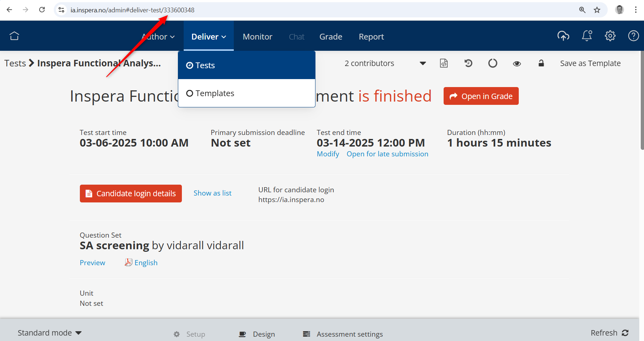Open the Standard mode dropdown
The height and width of the screenshot is (341, 644).
tap(50, 333)
